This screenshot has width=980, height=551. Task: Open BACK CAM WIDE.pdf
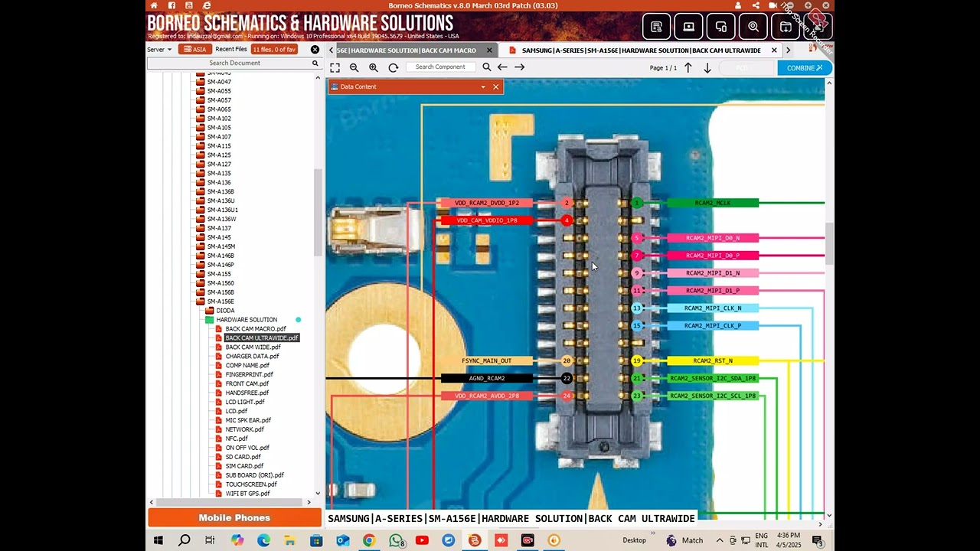[253, 347]
